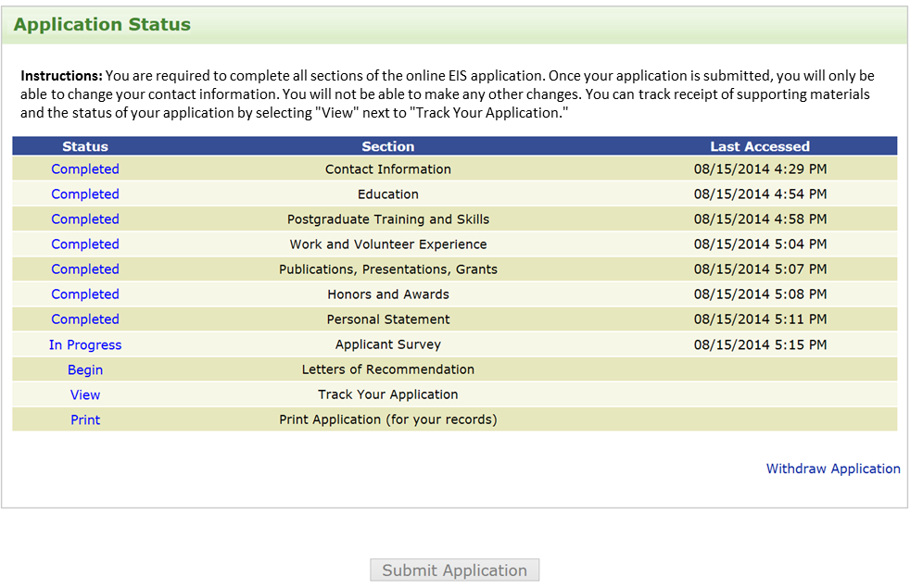Click the Last Accessed column header
This screenshot has width=910, height=588.
760,146
